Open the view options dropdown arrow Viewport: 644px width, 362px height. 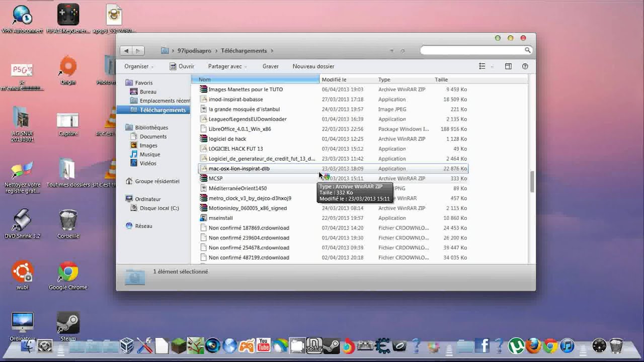coord(493,66)
